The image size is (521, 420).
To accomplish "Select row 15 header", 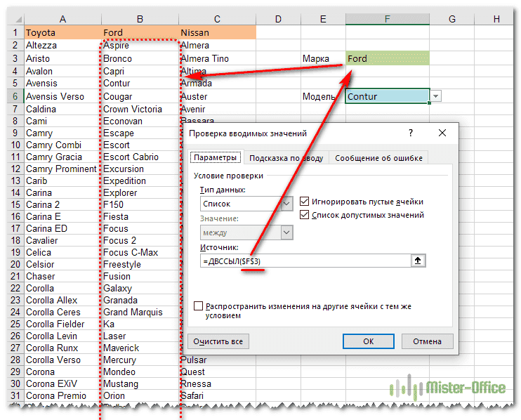I will pyautogui.click(x=12, y=204).
